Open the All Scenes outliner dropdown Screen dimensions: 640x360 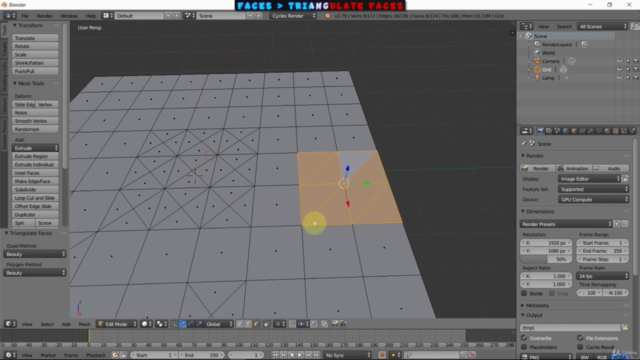click(602, 27)
